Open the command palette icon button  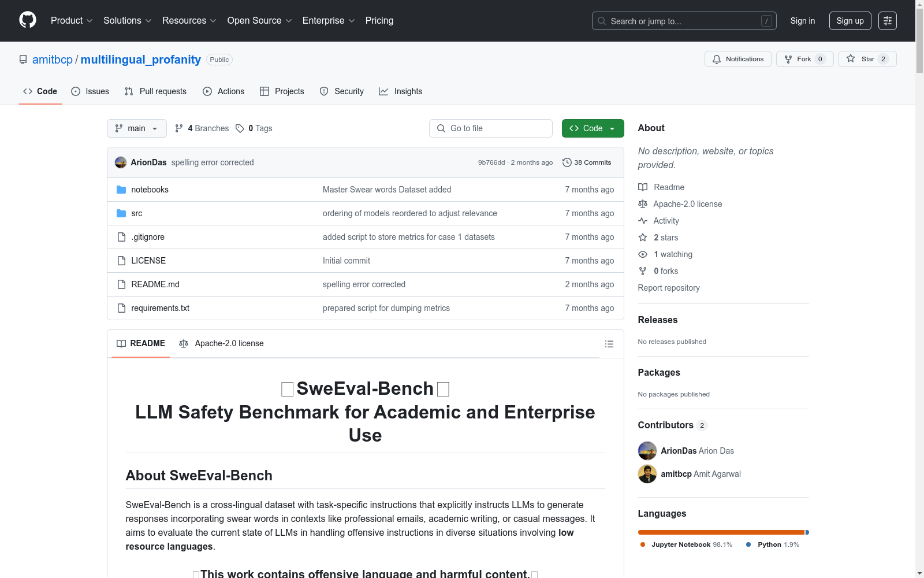pos(888,21)
